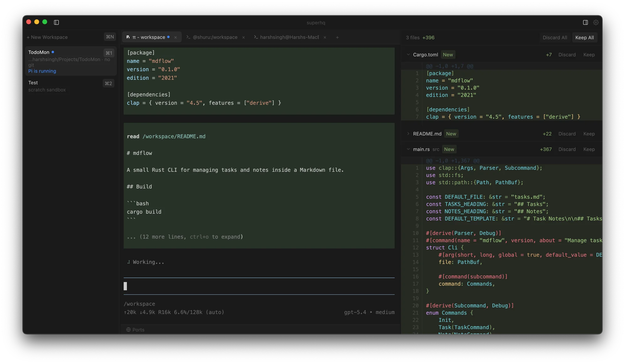625x364 pixels.
Task: Discard the main.rs changes
Action: pyautogui.click(x=567, y=149)
